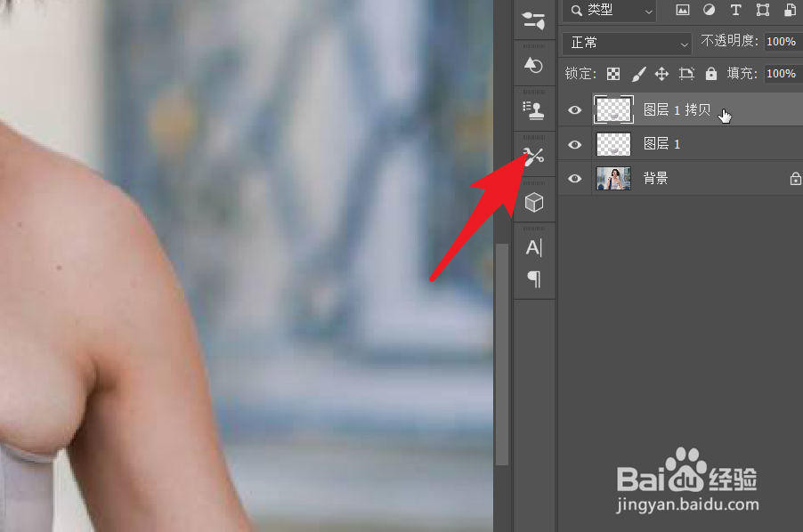Open the 3D panel cube icon

[534, 202]
